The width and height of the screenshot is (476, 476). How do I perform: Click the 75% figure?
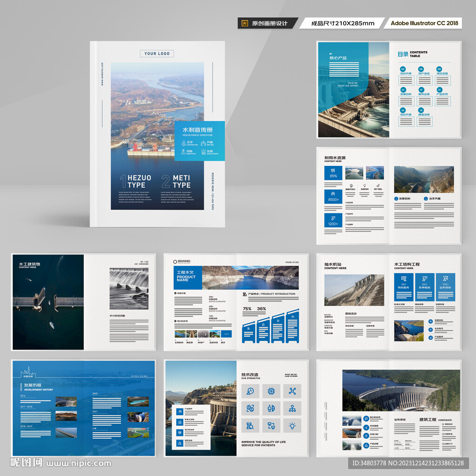247,309
